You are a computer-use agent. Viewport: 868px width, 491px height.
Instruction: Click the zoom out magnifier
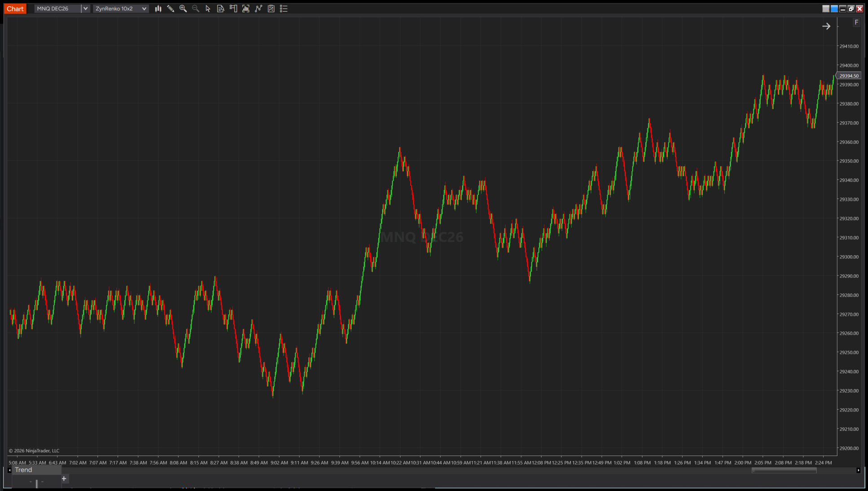(x=196, y=9)
